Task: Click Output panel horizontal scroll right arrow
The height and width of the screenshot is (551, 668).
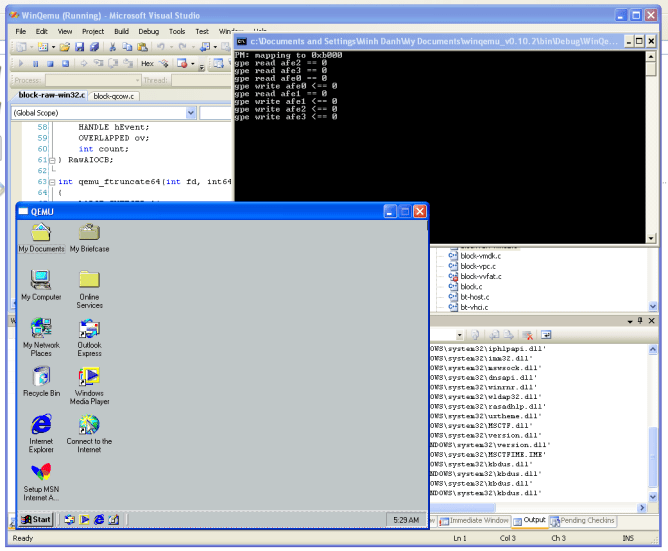Action: click(x=642, y=508)
